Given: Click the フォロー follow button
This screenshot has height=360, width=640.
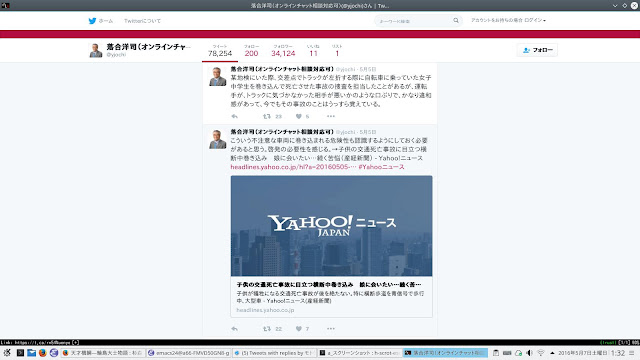Looking at the screenshot, I should coord(538,50).
